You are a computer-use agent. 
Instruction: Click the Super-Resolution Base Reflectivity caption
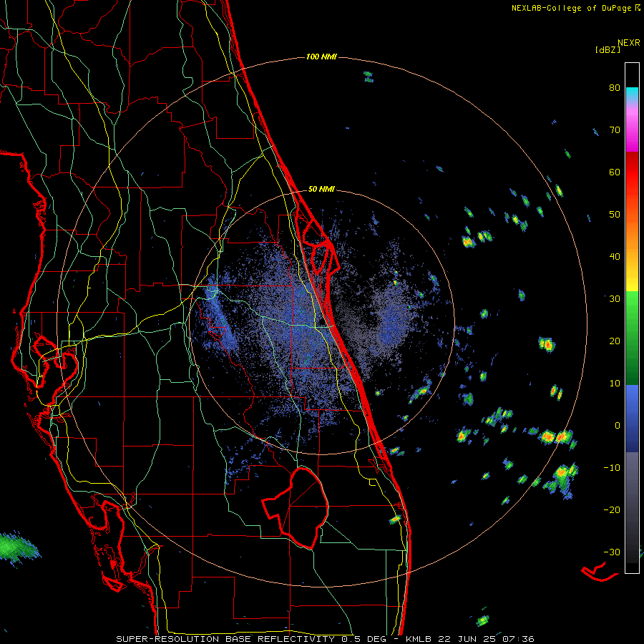tap(325, 639)
